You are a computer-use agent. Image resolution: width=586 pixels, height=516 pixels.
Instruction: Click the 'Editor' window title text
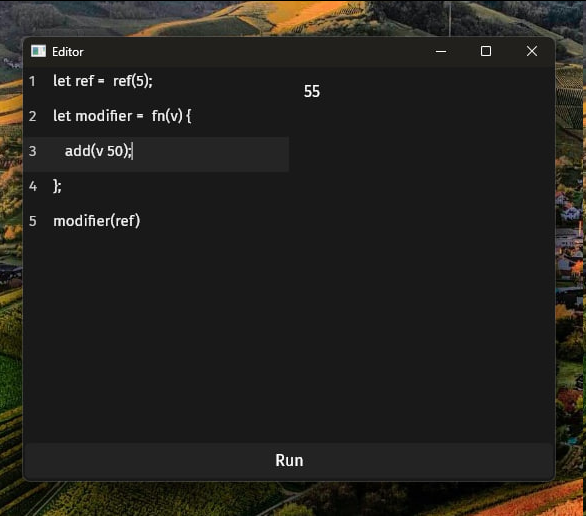(x=68, y=52)
